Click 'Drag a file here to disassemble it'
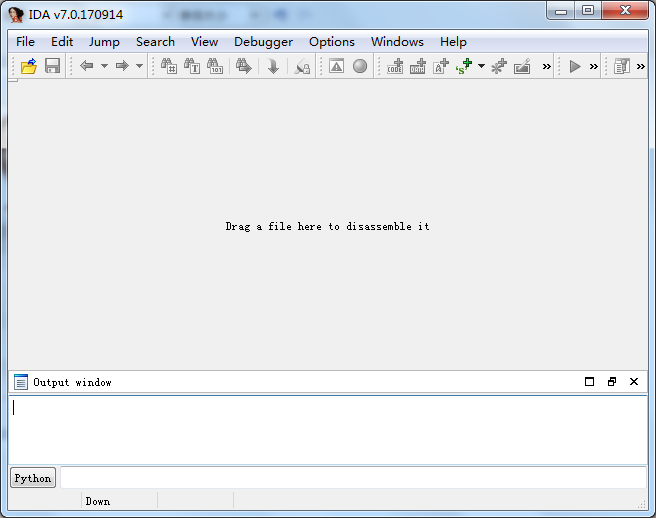 click(327, 226)
